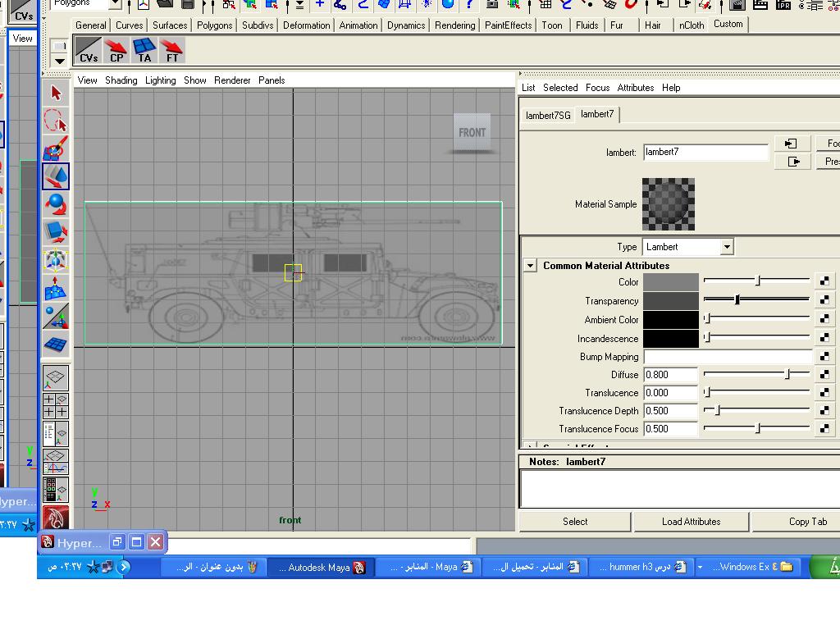This screenshot has width=840, height=630.
Task: Click the go to output connection button
Action: tap(792, 162)
